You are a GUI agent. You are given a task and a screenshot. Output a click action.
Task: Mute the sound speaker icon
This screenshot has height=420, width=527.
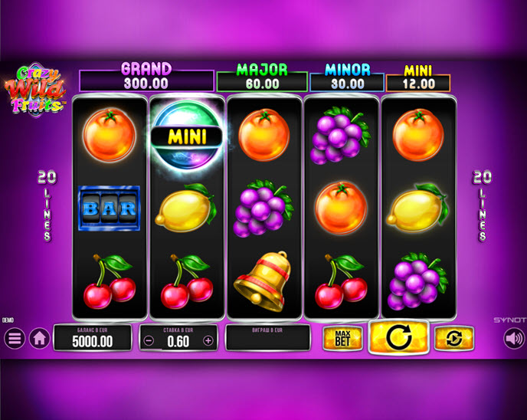click(514, 339)
